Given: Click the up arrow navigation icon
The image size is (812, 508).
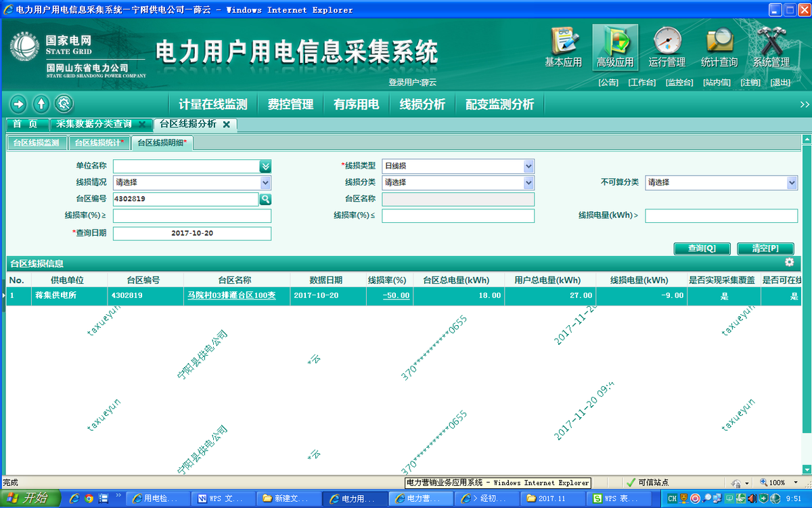Looking at the screenshot, I should coord(41,104).
